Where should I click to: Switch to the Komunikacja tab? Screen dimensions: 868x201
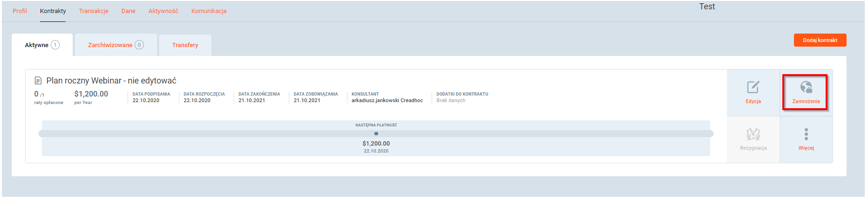pos(209,11)
